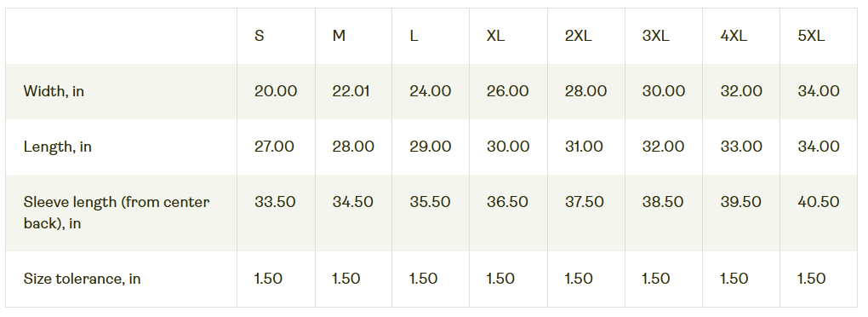Image resolution: width=868 pixels, height=317 pixels.
Task: Click the 26.00 width value for XL
Action: pos(508,91)
